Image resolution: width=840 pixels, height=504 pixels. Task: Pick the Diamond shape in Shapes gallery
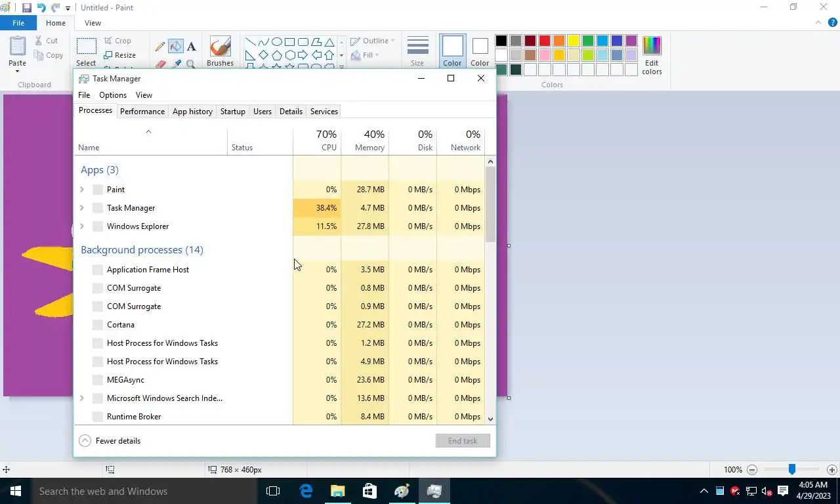(x=264, y=55)
